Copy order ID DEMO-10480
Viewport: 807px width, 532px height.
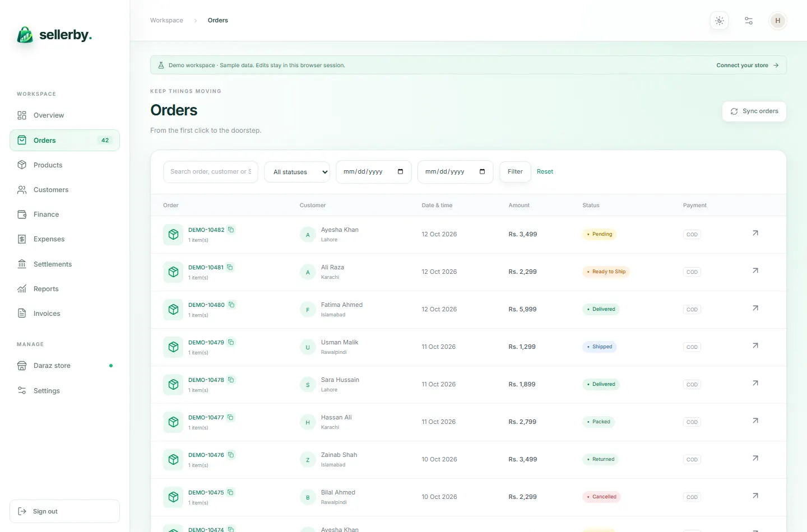click(231, 305)
